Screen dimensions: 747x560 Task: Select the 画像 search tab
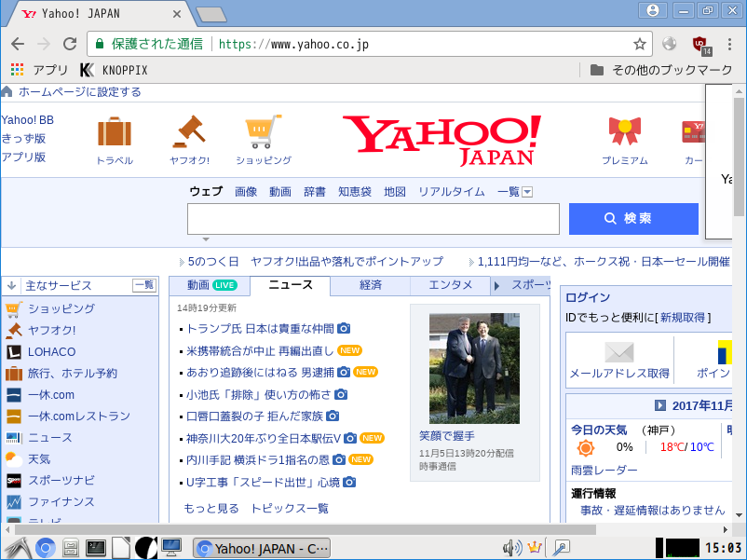[246, 192]
